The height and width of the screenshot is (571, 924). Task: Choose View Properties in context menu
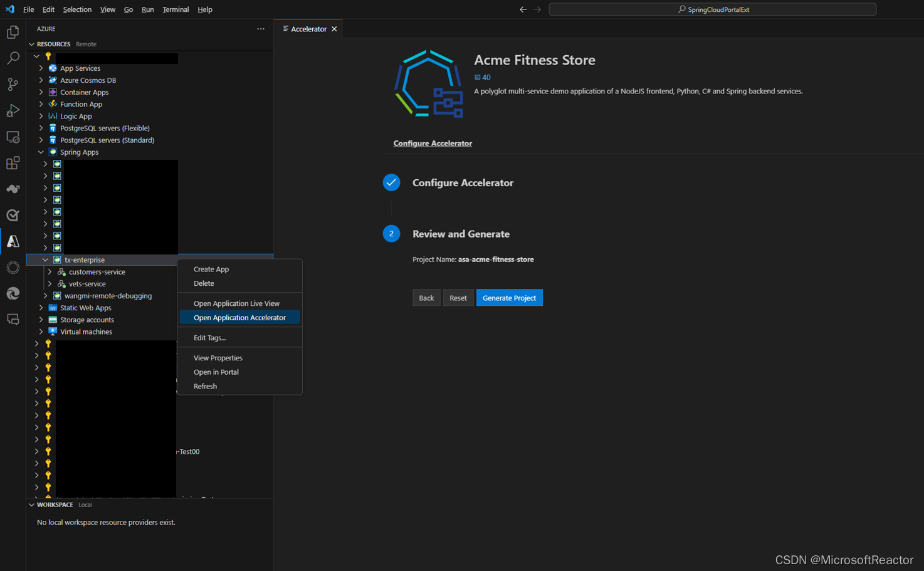pyautogui.click(x=239, y=358)
